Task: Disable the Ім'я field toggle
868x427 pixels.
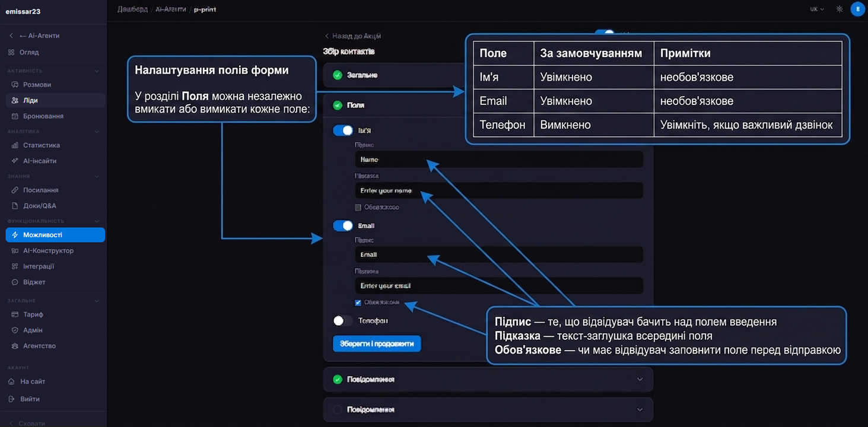Action: [343, 130]
